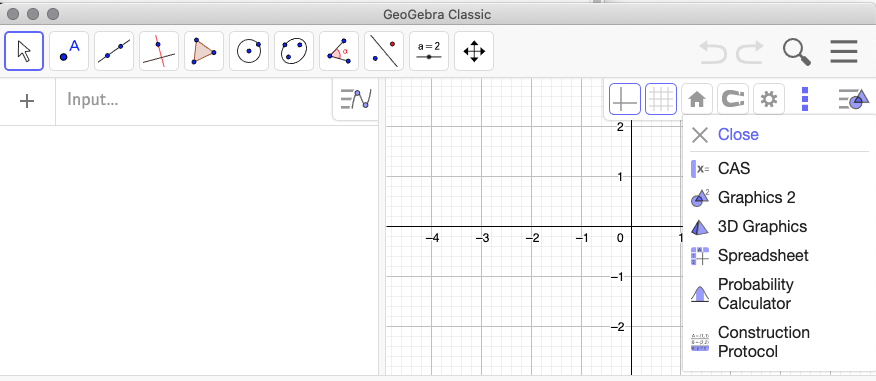876x381 pixels.
Task: Select the Move arrow tool
Action: pyautogui.click(x=24, y=51)
